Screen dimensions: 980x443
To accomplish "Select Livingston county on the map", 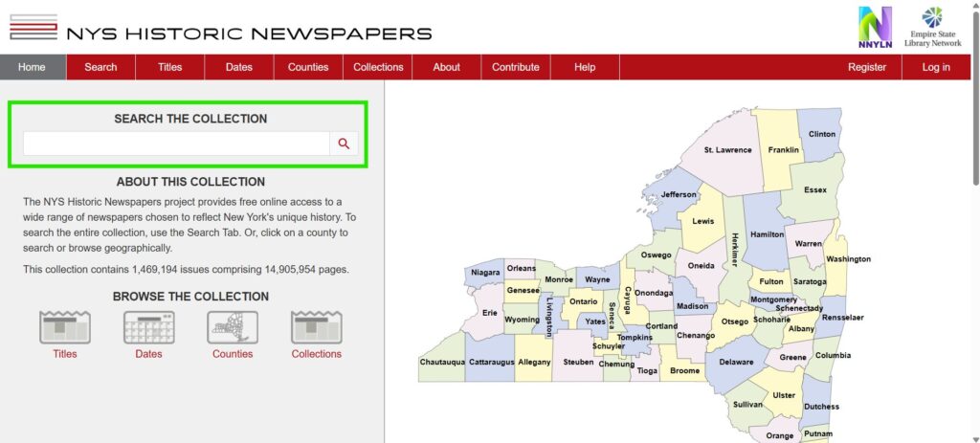I will 549,316.
